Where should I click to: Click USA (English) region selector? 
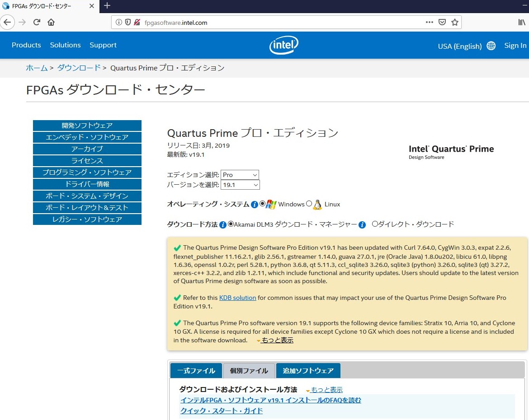[x=460, y=46]
